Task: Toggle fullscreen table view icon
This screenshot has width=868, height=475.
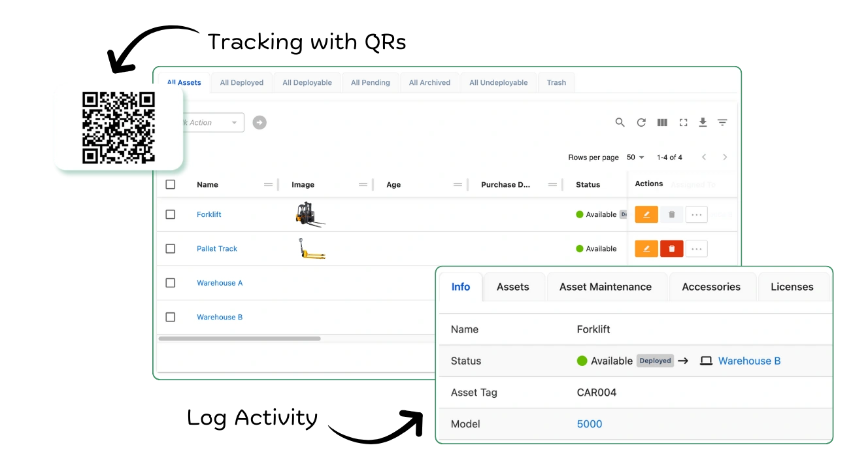Action: pyautogui.click(x=683, y=123)
